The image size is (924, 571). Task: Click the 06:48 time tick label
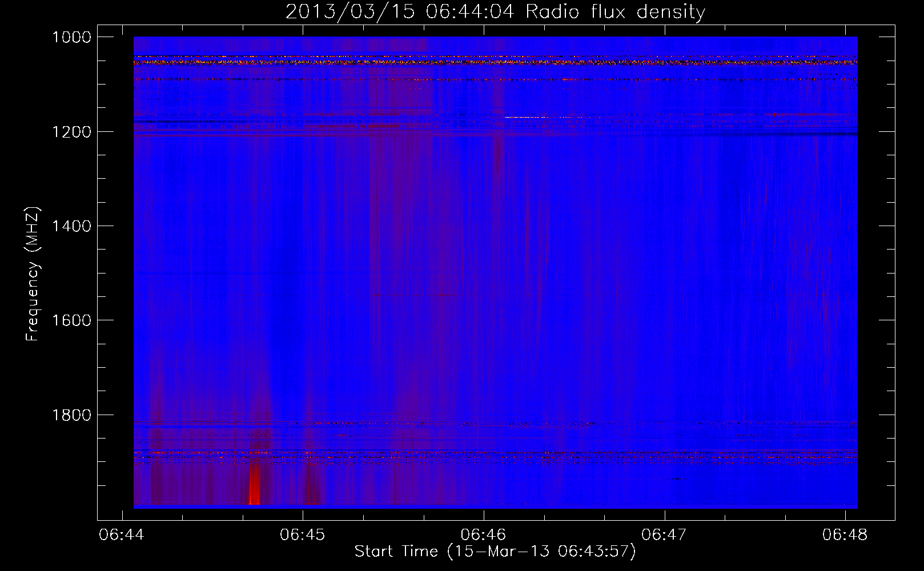coord(845,535)
